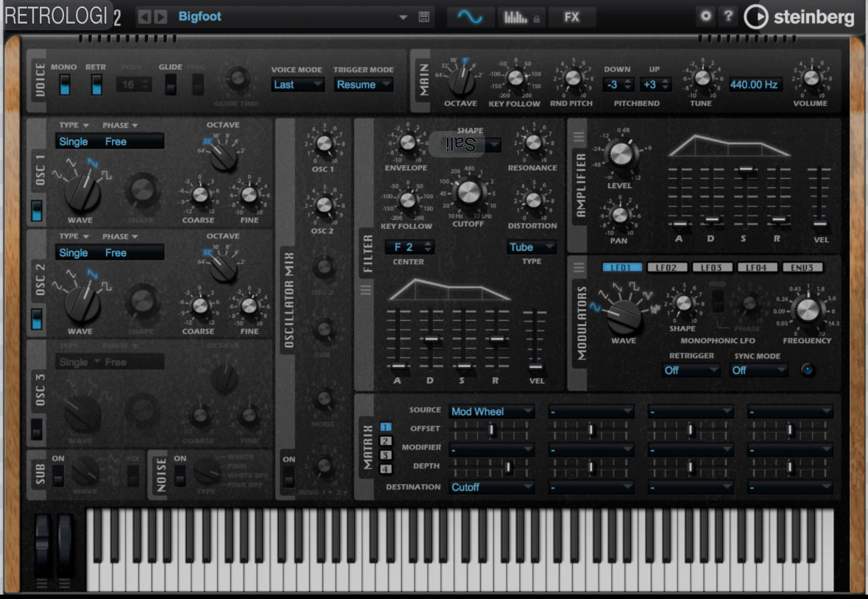Open the OSC 2 Phase menu
The height and width of the screenshot is (599, 868).
point(120,236)
